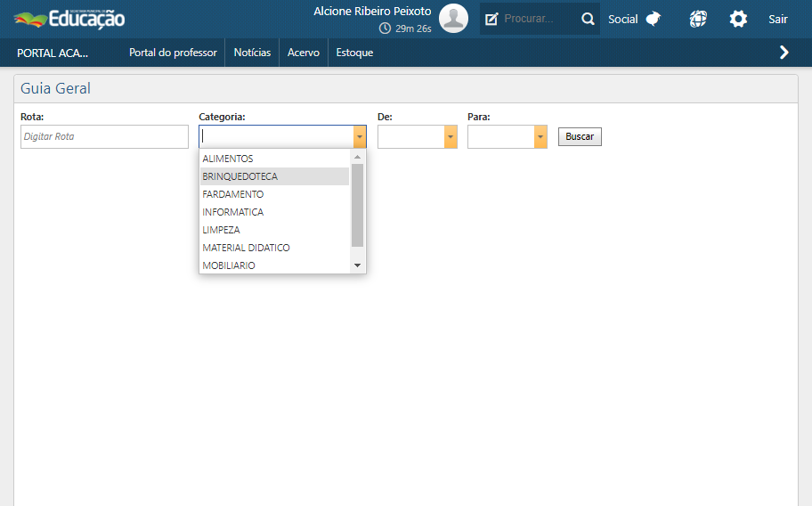This screenshot has width=812, height=506.
Task: Click the Social bird icon
Action: (x=654, y=19)
